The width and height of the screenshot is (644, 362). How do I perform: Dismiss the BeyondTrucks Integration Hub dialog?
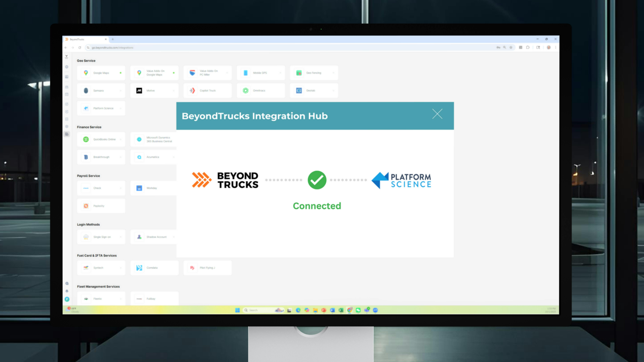point(437,114)
